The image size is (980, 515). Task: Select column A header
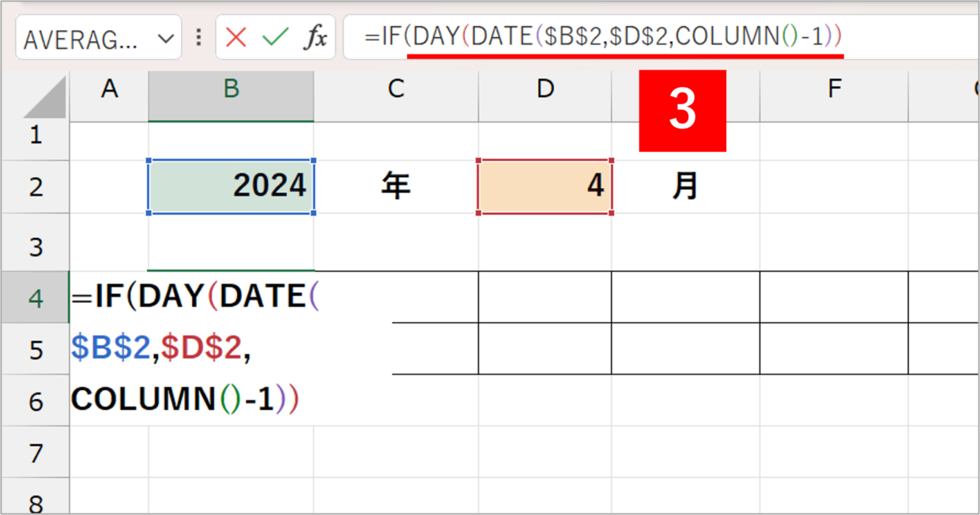coord(109,89)
